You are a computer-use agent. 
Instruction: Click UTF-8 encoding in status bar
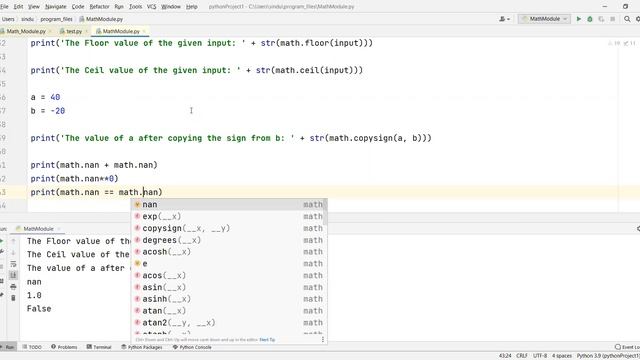coord(540,356)
